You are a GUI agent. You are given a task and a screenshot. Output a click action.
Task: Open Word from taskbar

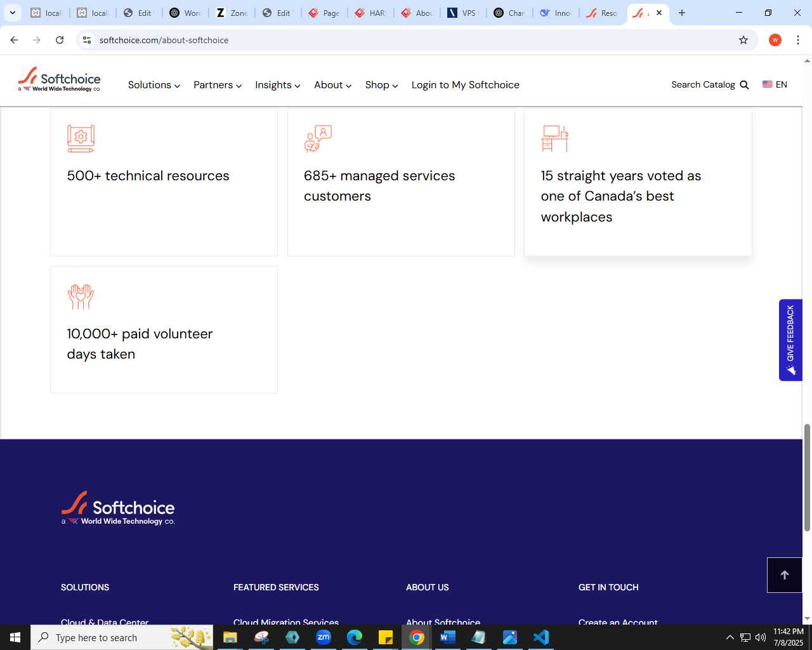coord(447,637)
